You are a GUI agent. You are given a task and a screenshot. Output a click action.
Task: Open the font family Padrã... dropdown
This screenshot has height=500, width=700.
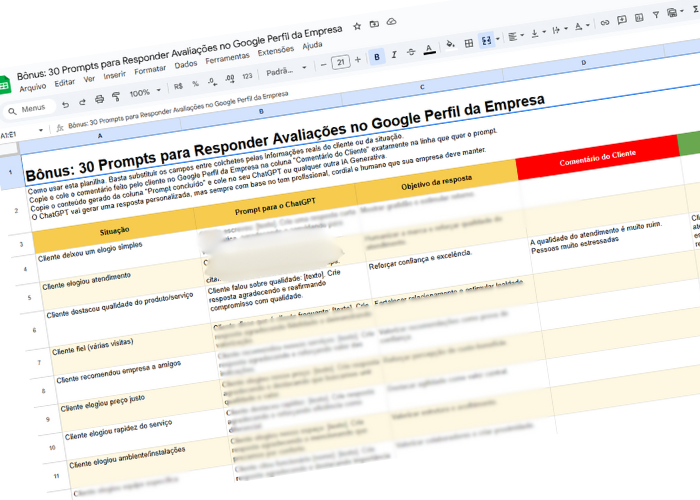286,70
